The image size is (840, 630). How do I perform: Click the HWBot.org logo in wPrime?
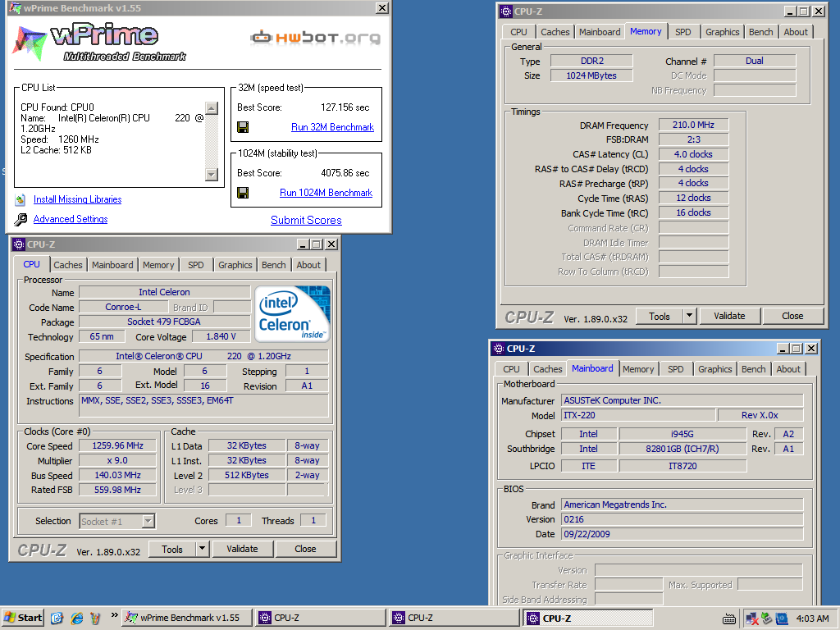[x=316, y=38]
